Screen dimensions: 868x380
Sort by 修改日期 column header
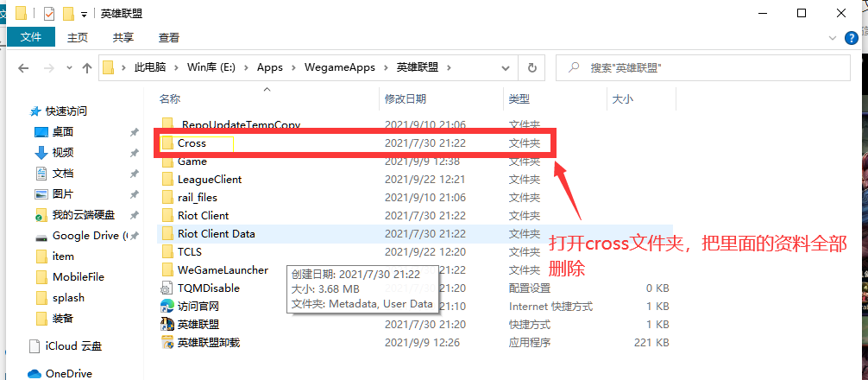(406, 99)
